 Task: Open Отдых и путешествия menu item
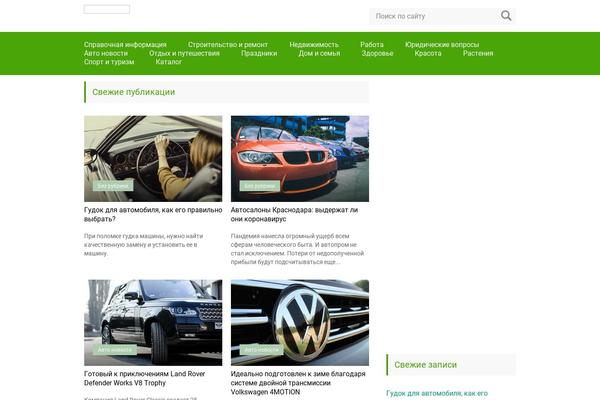[x=184, y=53]
